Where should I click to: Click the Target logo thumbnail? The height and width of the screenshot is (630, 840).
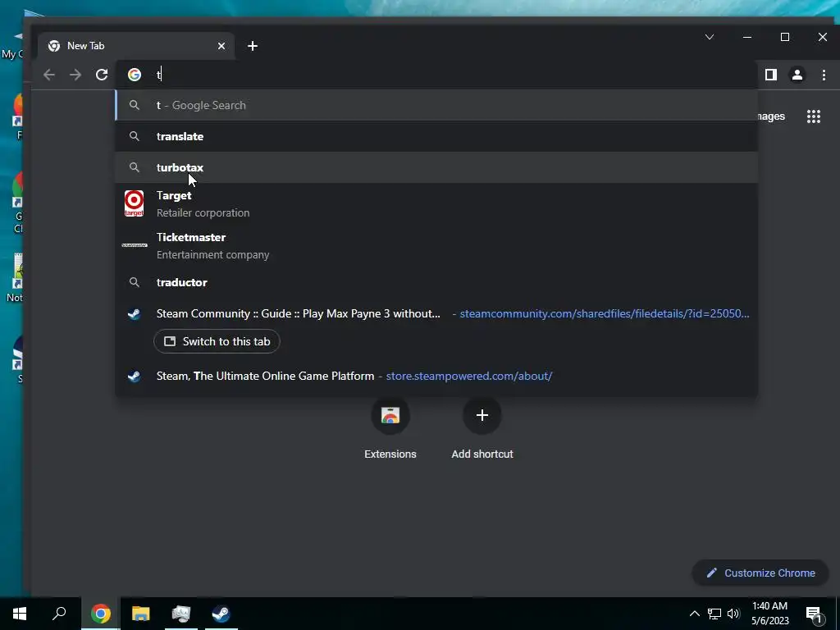(x=134, y=203)
